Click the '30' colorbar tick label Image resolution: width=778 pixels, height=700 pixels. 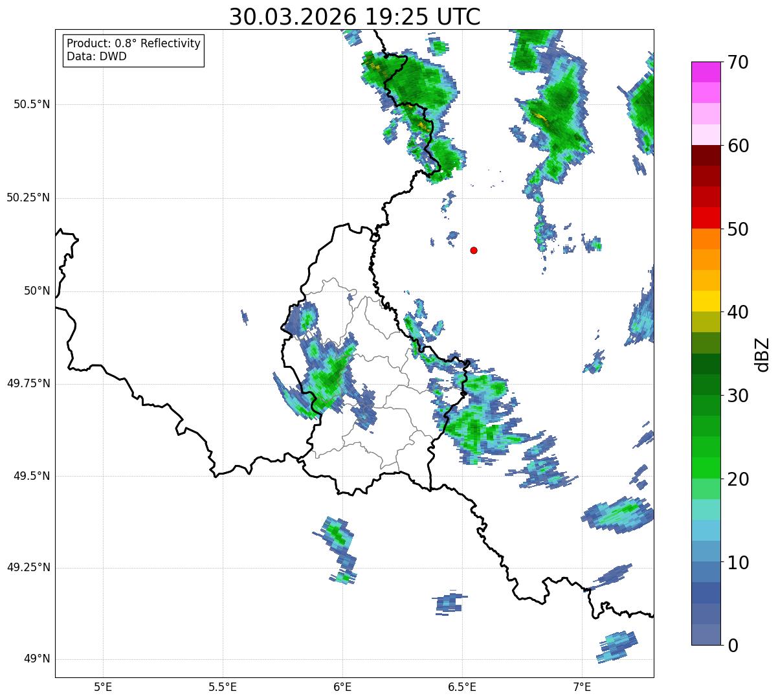click(739, 396)
